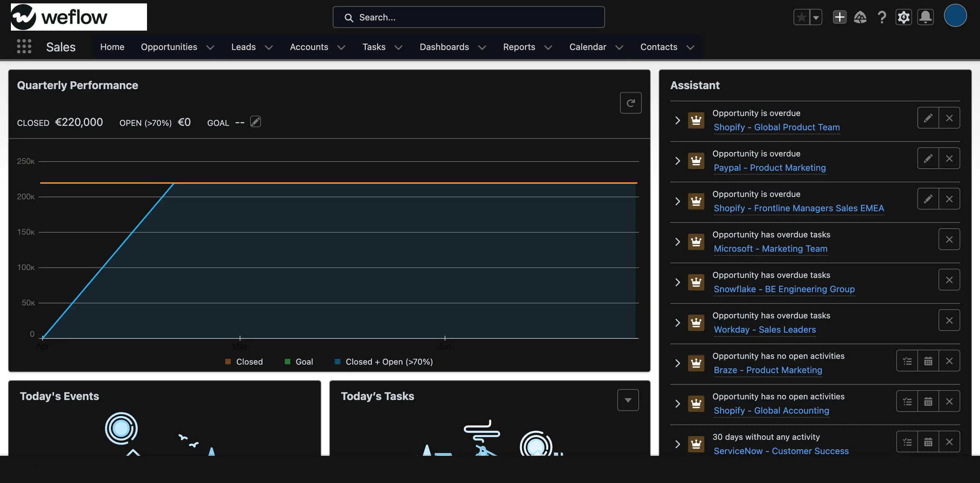Click the edit icon for Shopify Frontline Managers Sales EMEA
The height and width of the screenshot is (483, 980).
[x=928, y=199]
